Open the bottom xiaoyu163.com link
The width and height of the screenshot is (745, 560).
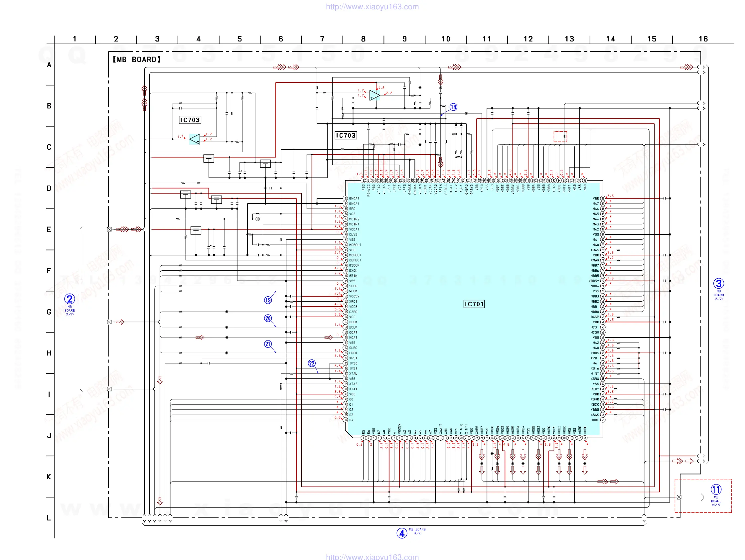click(372, 557)
